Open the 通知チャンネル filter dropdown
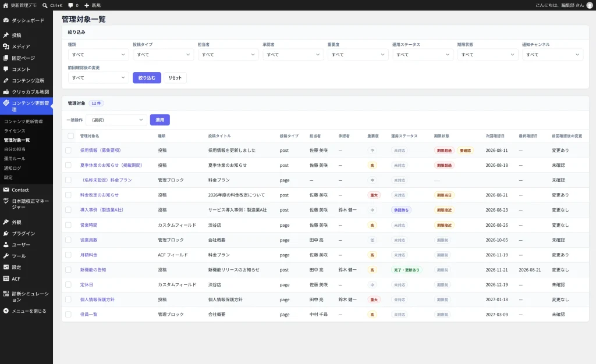 click(553, 55)
